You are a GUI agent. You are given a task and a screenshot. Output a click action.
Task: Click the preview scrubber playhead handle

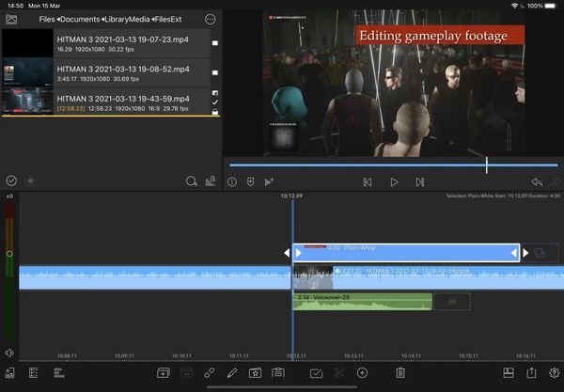pyautogui.click(x=486, y=165)
